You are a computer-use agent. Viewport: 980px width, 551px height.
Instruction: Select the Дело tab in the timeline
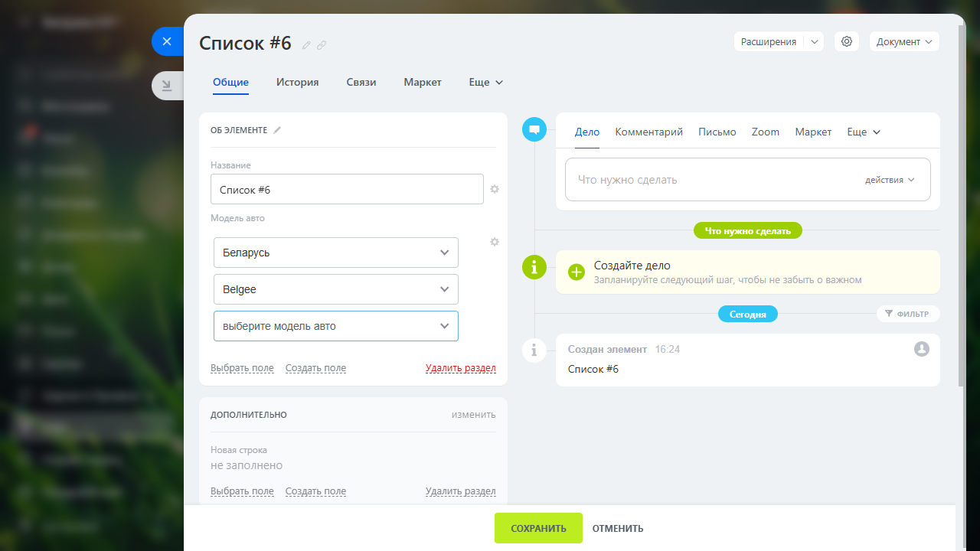[587, 132]
